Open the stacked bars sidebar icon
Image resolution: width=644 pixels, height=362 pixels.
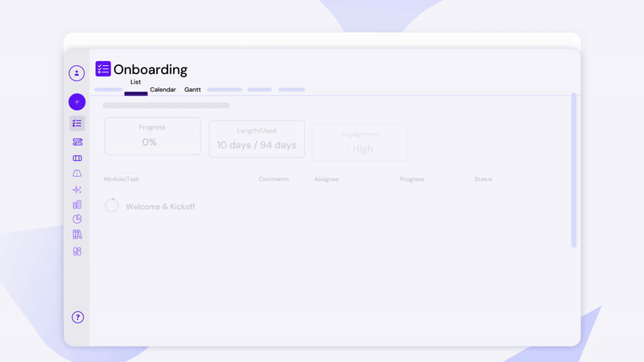pos(77,142)
